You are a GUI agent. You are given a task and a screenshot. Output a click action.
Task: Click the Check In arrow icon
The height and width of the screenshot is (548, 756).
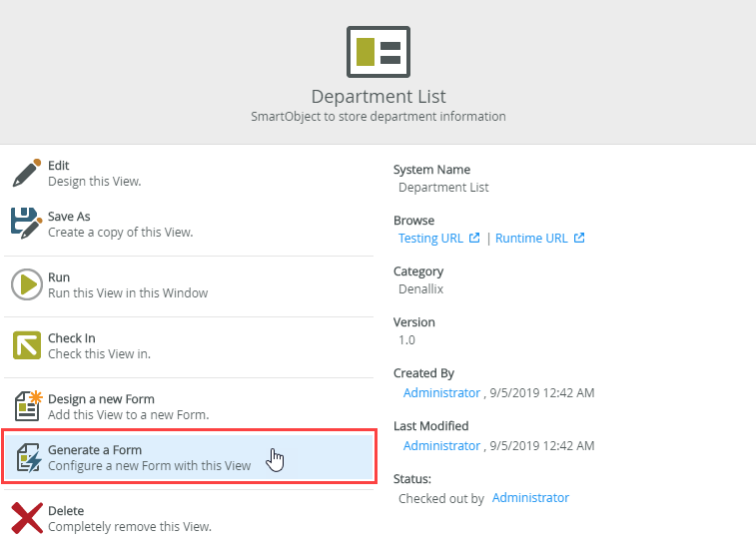point(26,345)
